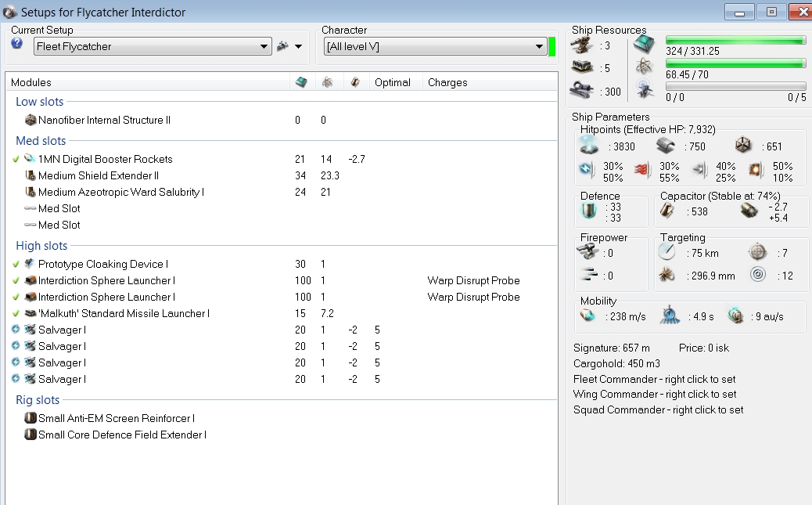The image size is (812, 505).
Task: Click the armor hitpoints icon showing 750
Action: [x=666, y=146]
